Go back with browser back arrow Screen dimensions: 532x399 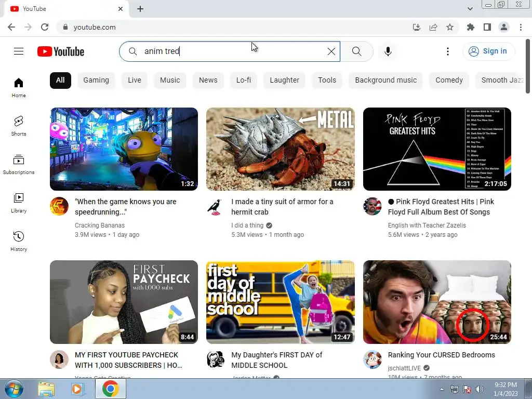(x=11, y=27)
